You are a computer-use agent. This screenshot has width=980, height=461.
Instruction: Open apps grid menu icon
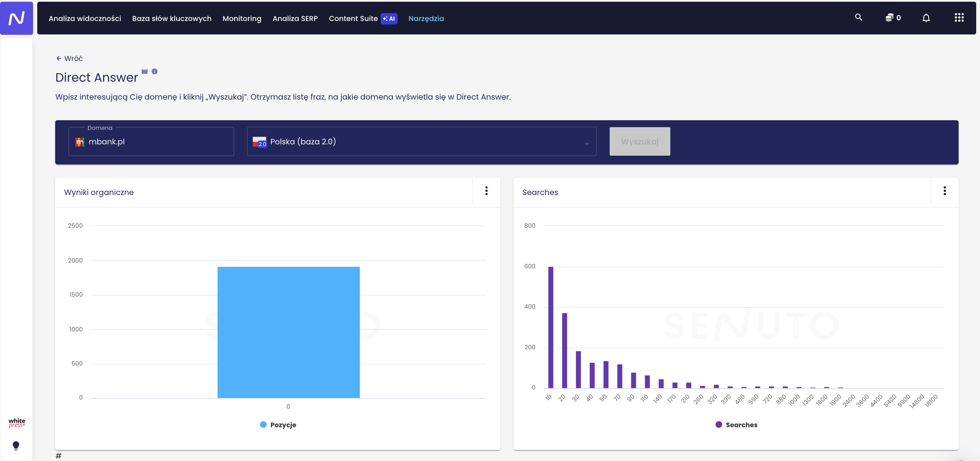click(x=959, y=18)
